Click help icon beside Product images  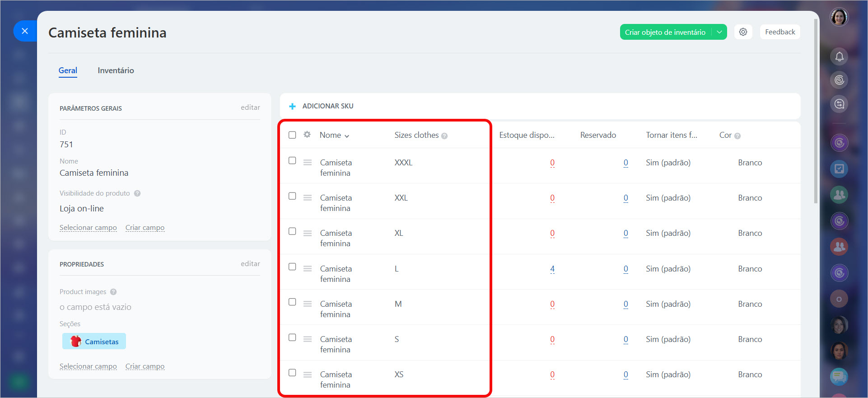[x=113, y=292]
